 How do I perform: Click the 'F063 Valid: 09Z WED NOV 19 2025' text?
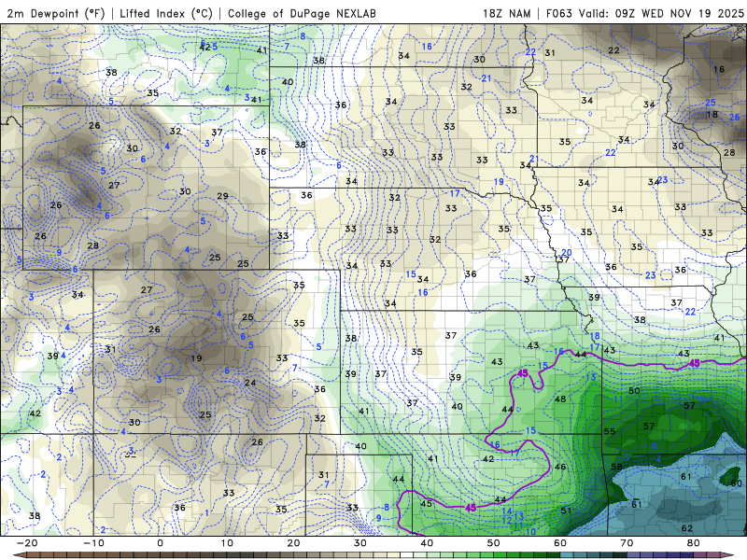tap(644, 13)
